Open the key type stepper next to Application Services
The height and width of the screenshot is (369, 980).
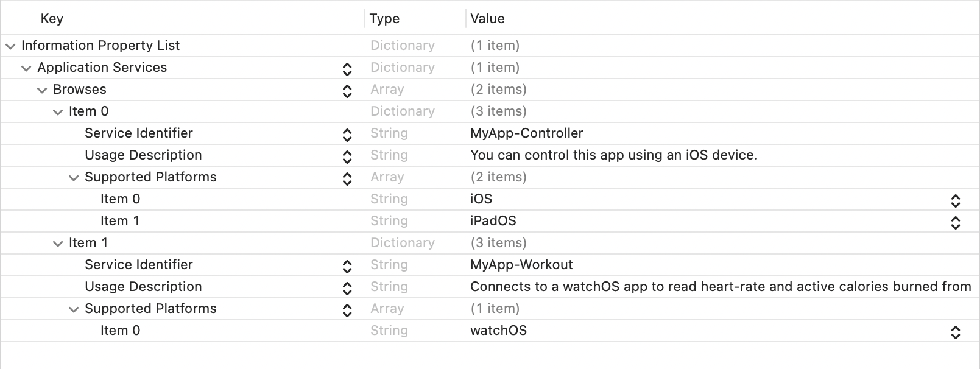pyautogui.click(x=347, y=69)
